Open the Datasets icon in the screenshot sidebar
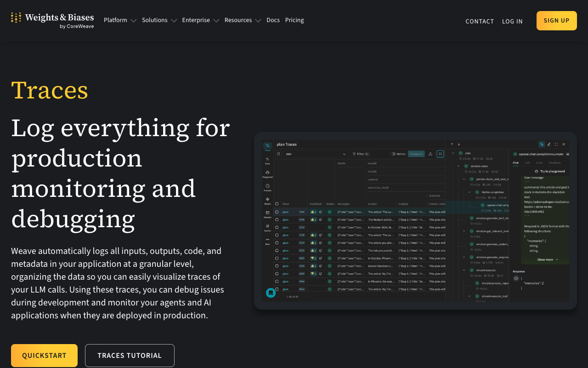588x368 pixels. pos(267,213)
